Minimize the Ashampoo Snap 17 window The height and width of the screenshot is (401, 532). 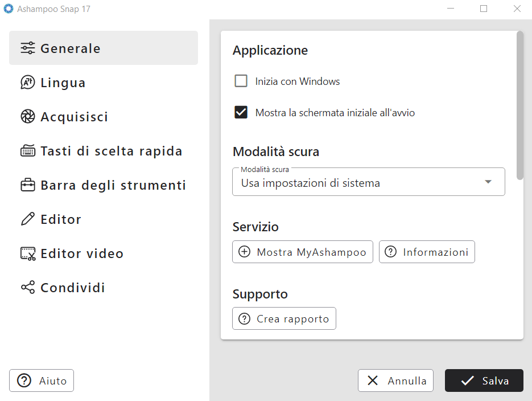(x=451, y=9)
